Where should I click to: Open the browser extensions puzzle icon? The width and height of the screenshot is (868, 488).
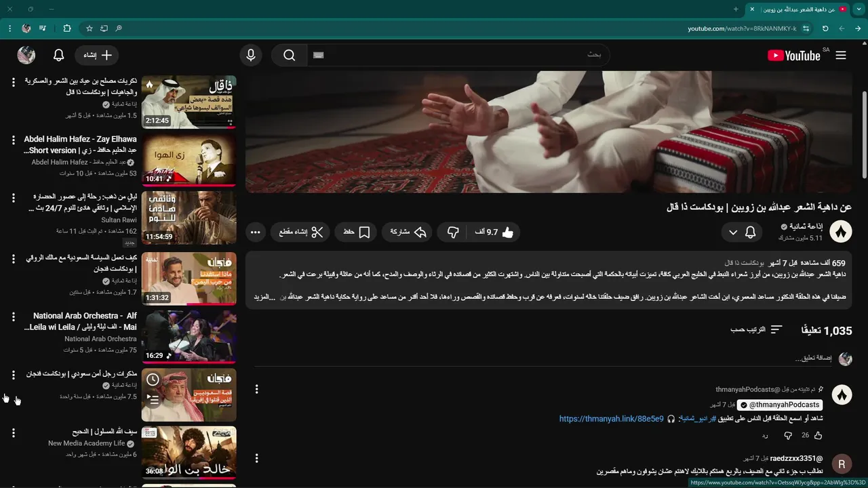click(x=66, y=28)
